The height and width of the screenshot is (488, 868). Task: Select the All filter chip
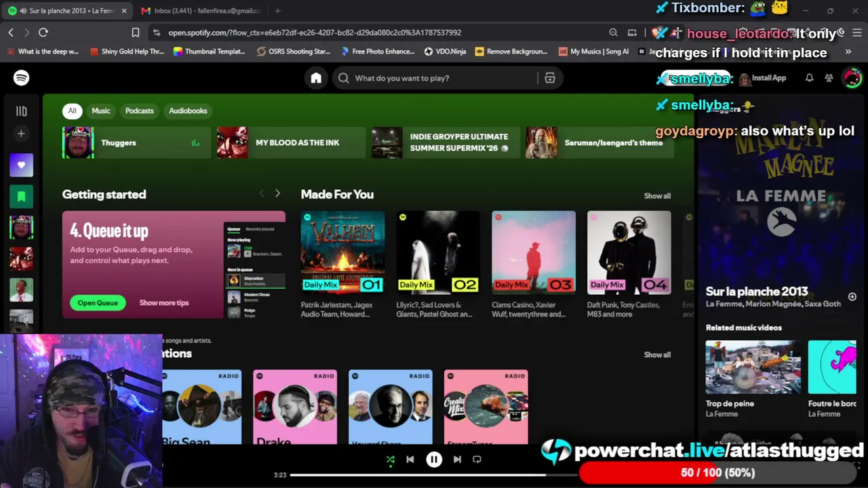[72, 110]
